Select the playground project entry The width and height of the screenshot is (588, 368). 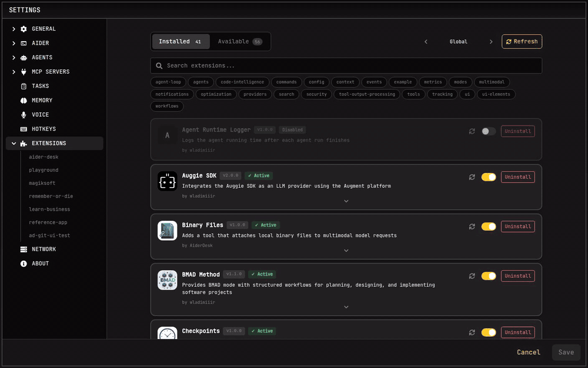pyautogui.click(x=44, y=170)
